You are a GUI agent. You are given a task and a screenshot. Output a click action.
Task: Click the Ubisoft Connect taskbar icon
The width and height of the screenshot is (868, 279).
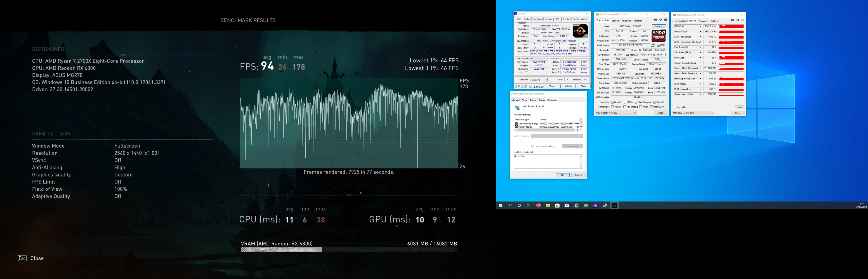pos(577,206)
